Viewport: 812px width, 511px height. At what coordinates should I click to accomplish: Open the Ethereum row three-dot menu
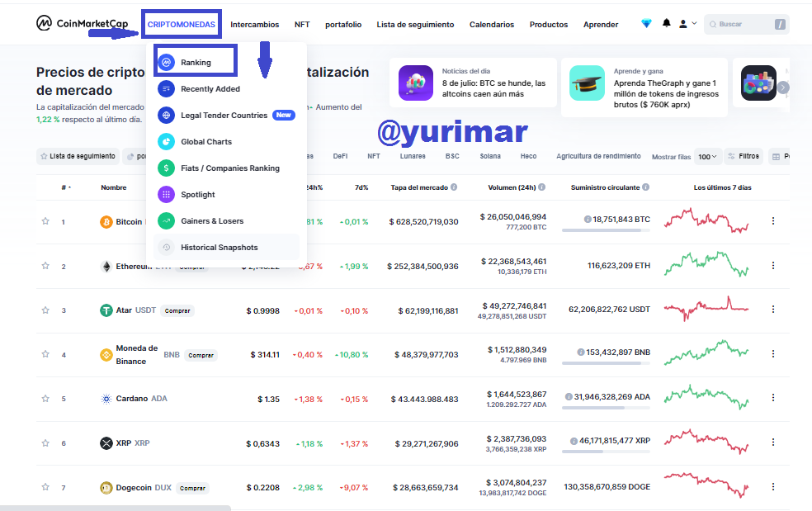click(772, 265)
